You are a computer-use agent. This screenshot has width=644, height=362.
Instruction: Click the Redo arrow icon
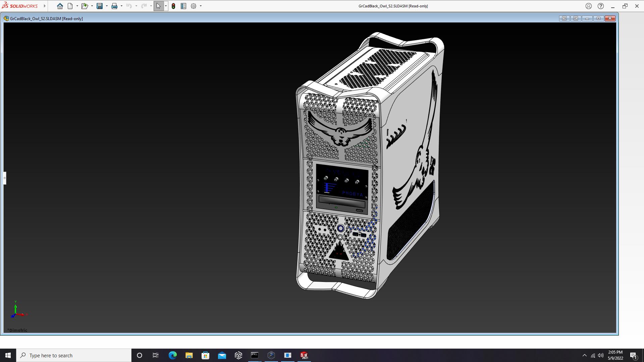(x=144, y=6)
